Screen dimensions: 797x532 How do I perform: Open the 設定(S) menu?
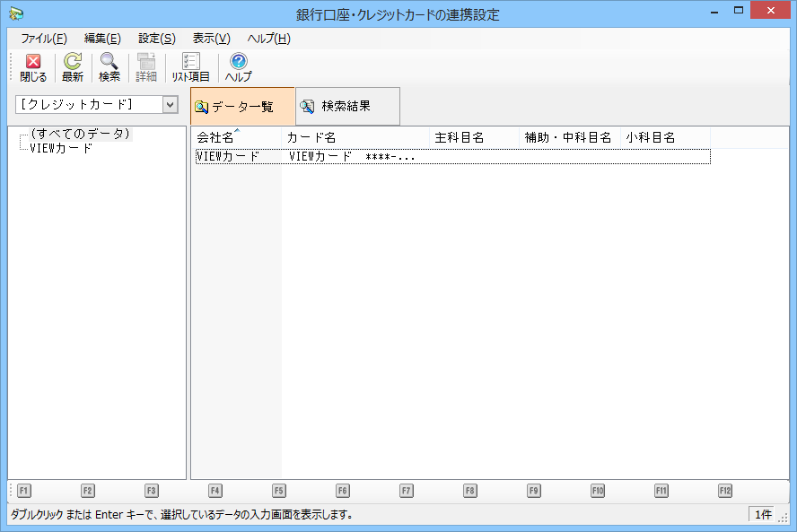tap(157, 39)
